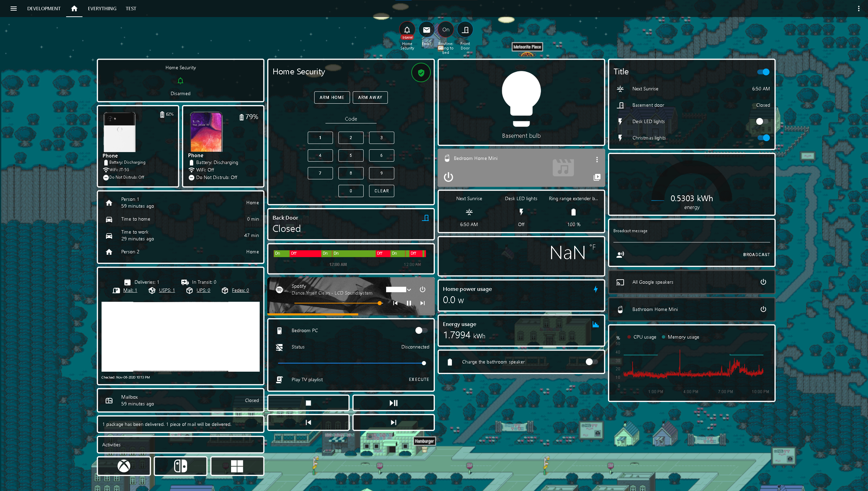Click the Broadcast message input field
The width and height of the screenshot is (868, 491).
click(691, 238)
